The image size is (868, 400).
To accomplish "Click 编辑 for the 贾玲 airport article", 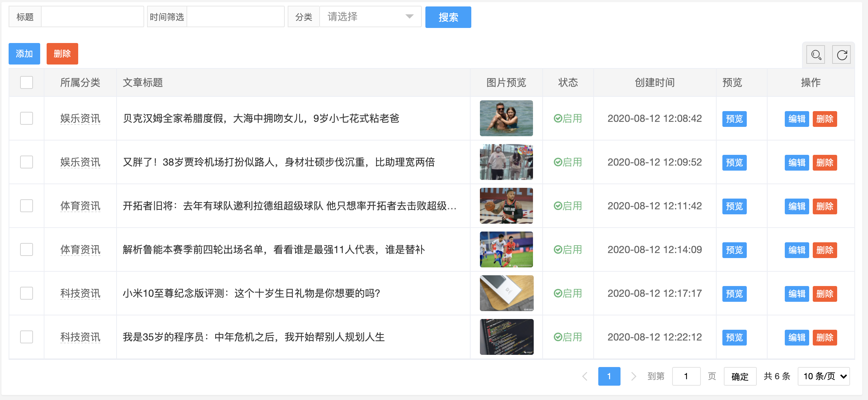I will tap(797, 162).
